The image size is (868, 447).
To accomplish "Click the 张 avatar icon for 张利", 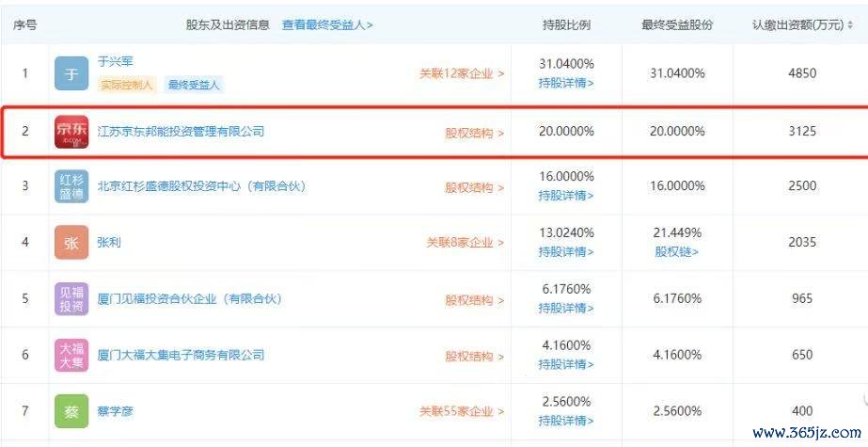I will pos(71,243).
